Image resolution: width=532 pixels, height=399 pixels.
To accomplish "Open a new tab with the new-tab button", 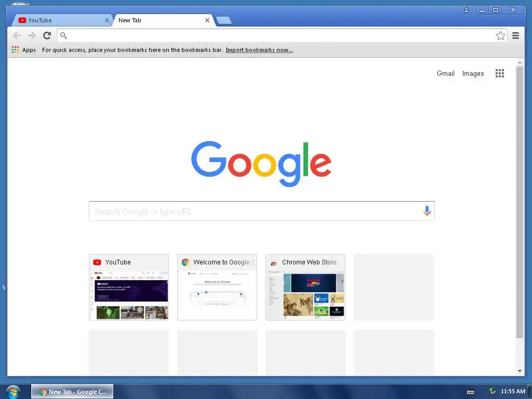I will tap(224, 20).
